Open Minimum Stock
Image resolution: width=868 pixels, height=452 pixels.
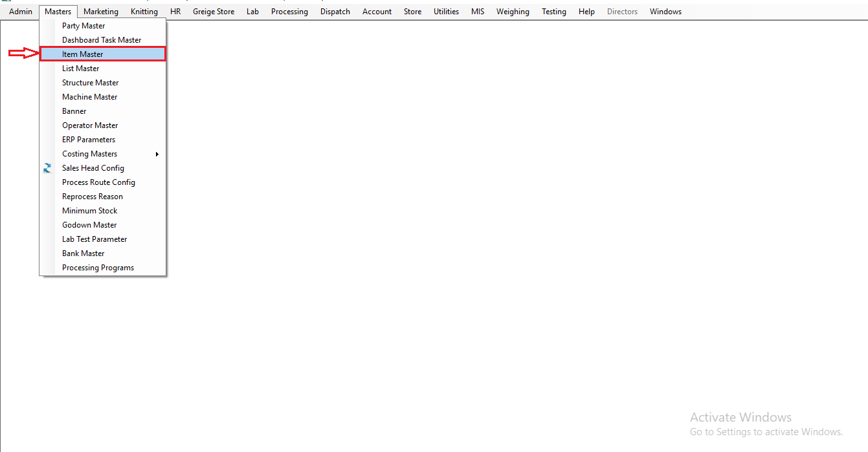[x=103, y=211]
